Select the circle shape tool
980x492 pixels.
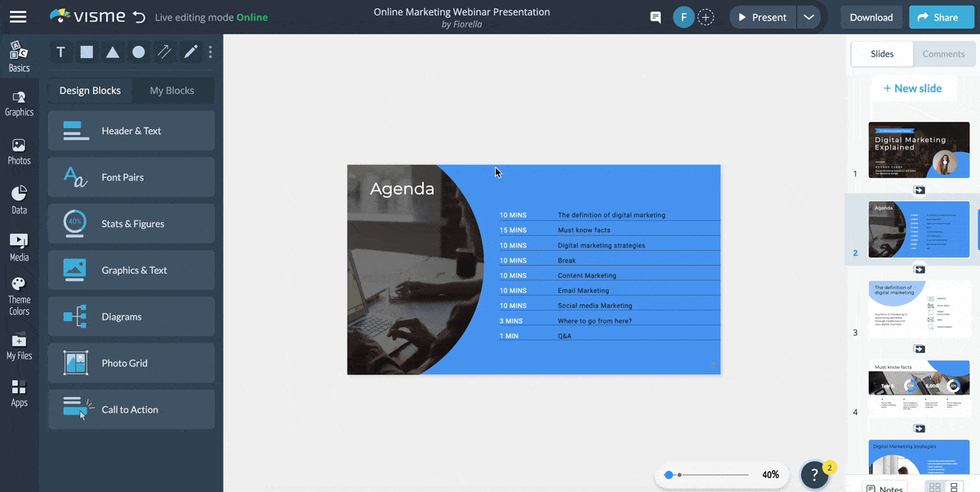(139, 52)
